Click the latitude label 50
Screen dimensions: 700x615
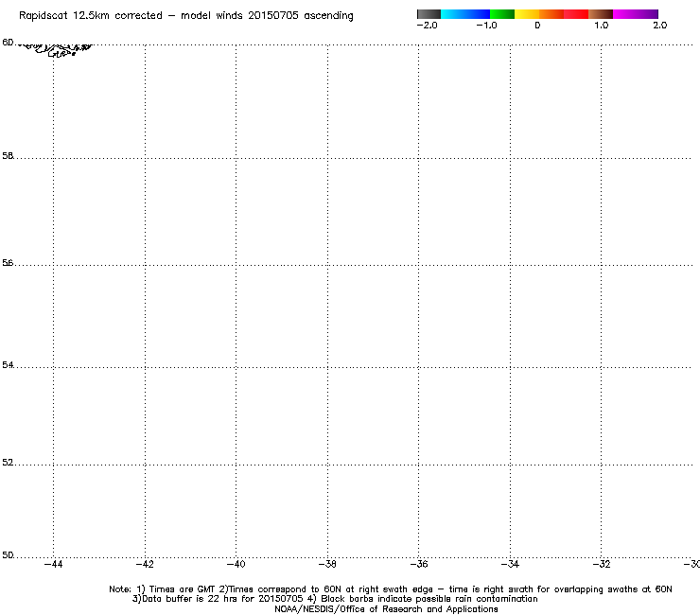coord(8,555)
